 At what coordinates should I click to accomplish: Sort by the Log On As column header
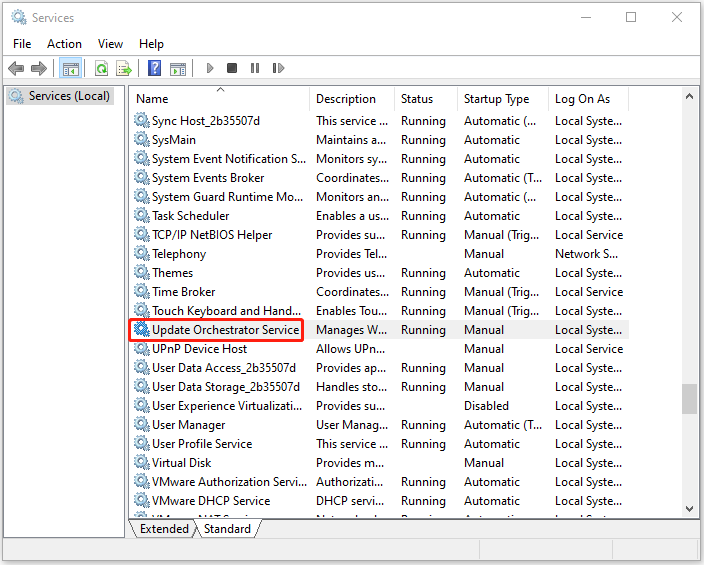(x=588, y=99)
